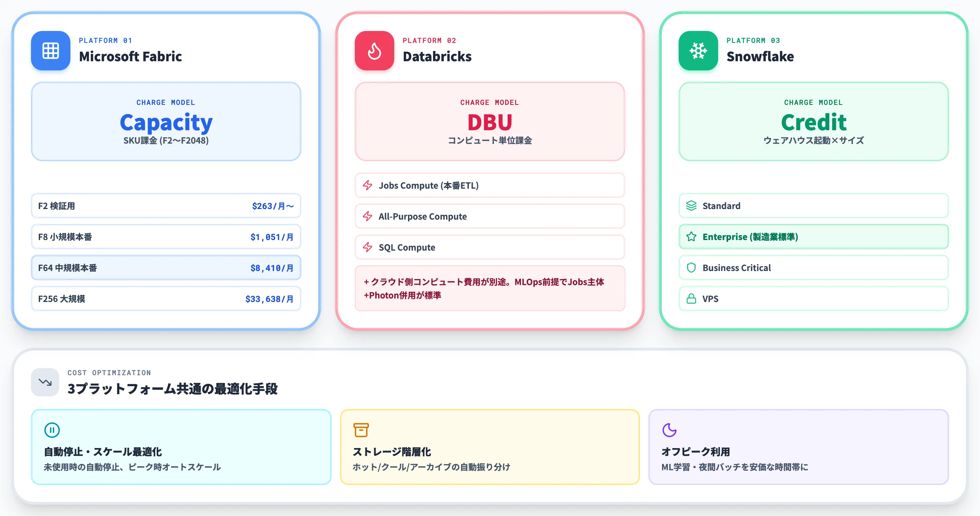
Task: Click the PLATFORM 02 label
Action: (429, 40)
